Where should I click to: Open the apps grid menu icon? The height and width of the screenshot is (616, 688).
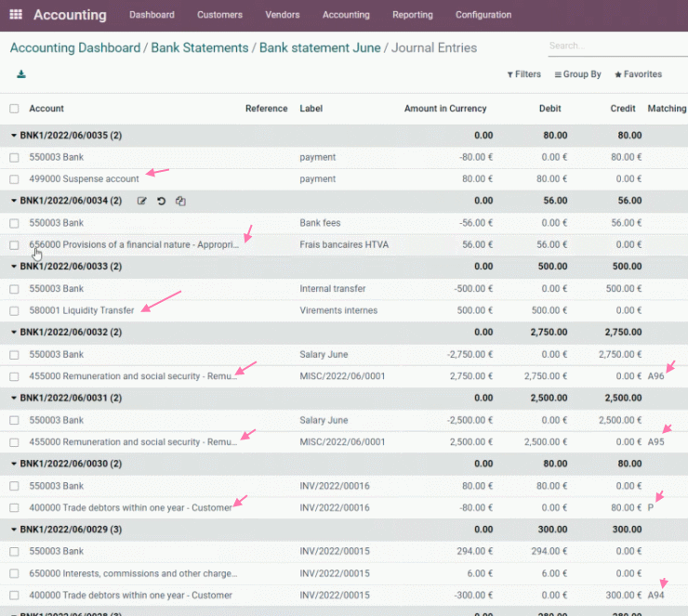click(x=16, y=15)
